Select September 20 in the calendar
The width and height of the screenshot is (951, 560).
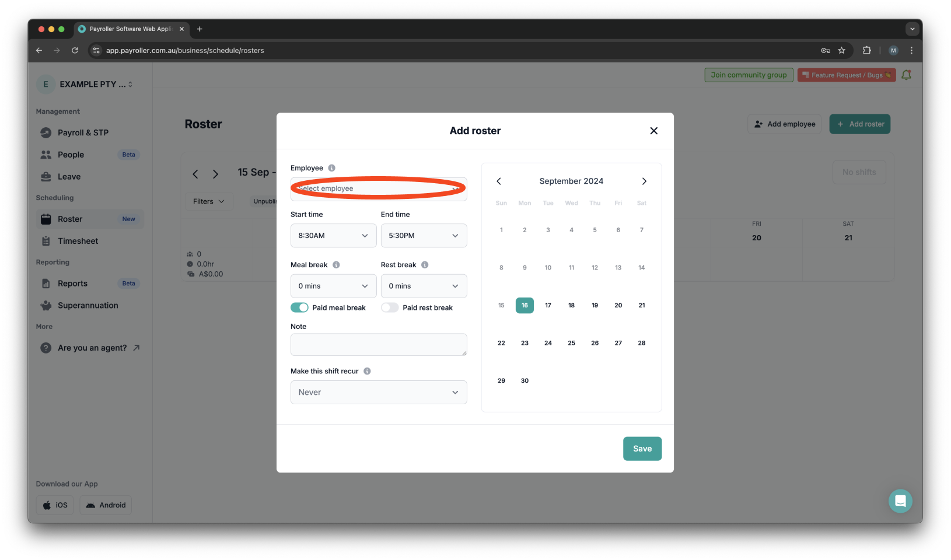coord(618,305)
